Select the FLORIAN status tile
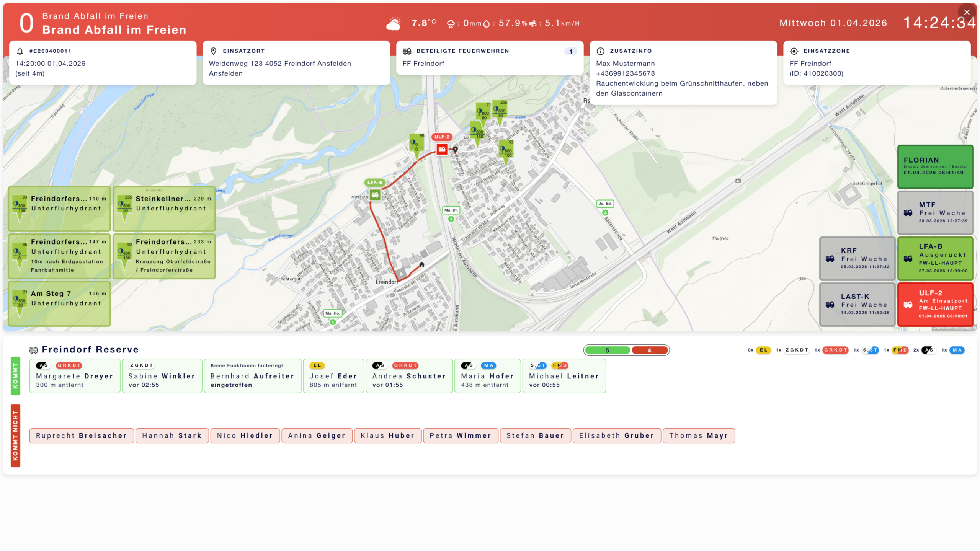Screen dimensions: 980x551 click(x=935, y=166)
